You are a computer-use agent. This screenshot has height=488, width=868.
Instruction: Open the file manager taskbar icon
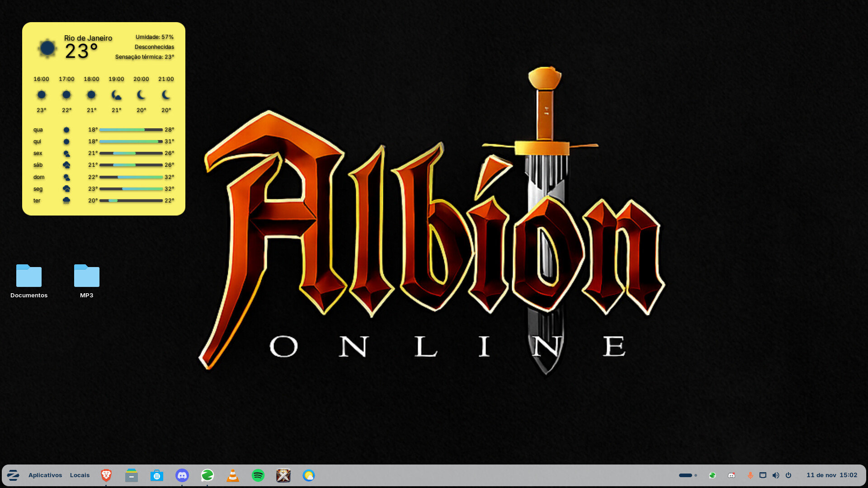click(132, 475)
